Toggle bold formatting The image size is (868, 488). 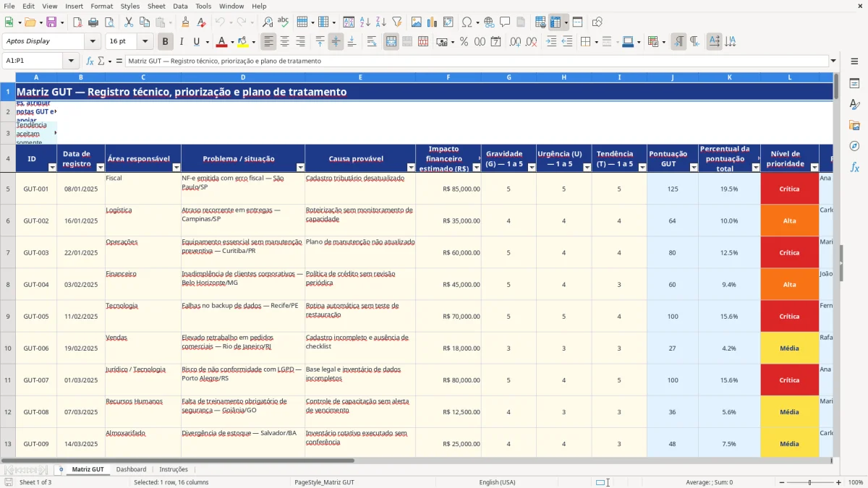[166, 42]
